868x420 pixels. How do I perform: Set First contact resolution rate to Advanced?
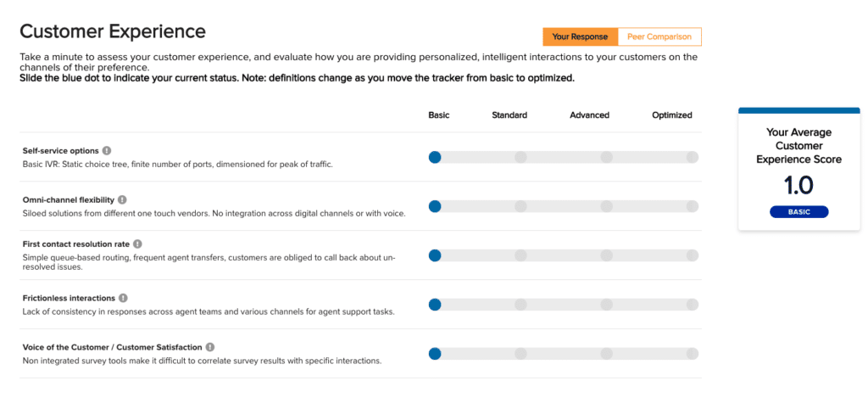(606, 255)
